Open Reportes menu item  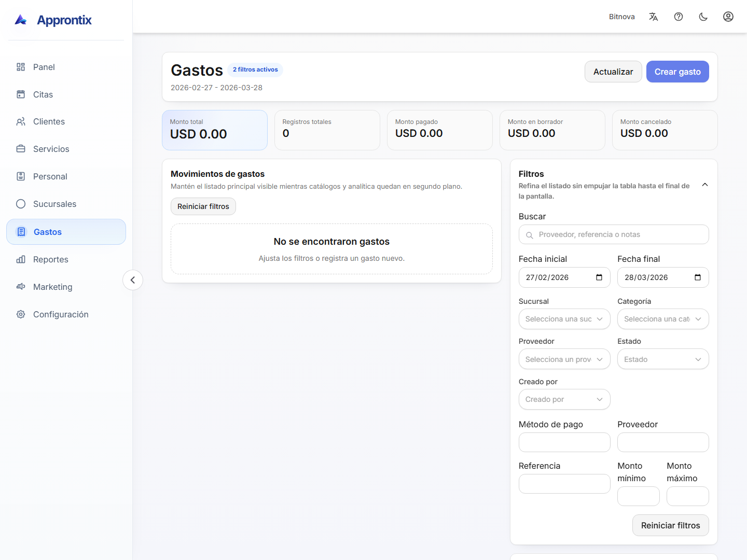click(66, 259)
